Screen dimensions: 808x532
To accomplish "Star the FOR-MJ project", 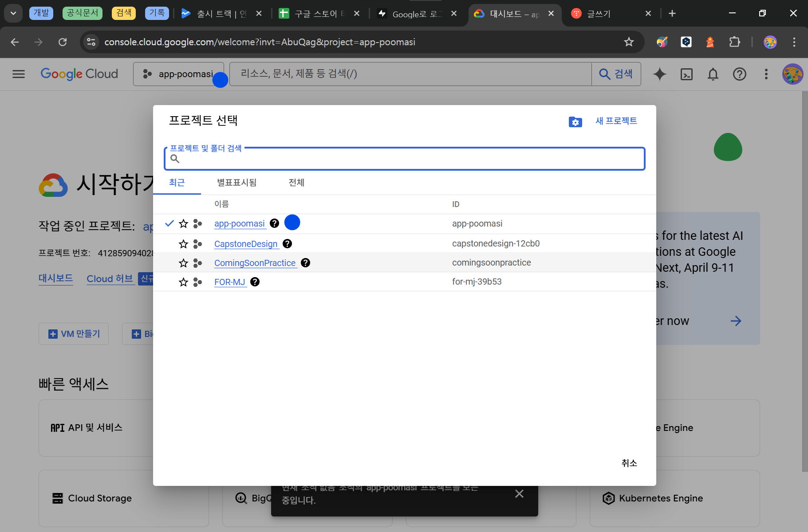I will click(183, 282).
